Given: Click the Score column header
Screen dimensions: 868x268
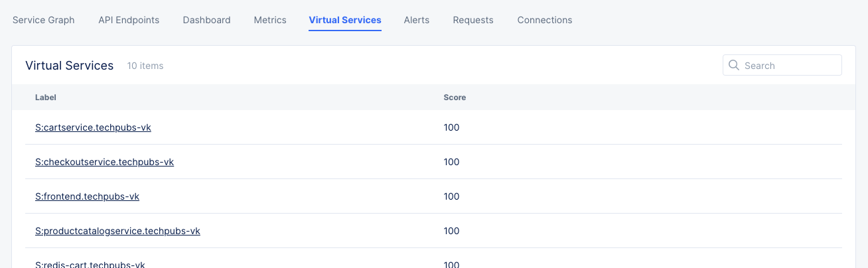Looking at the screenshot, I should coord(455,98).
